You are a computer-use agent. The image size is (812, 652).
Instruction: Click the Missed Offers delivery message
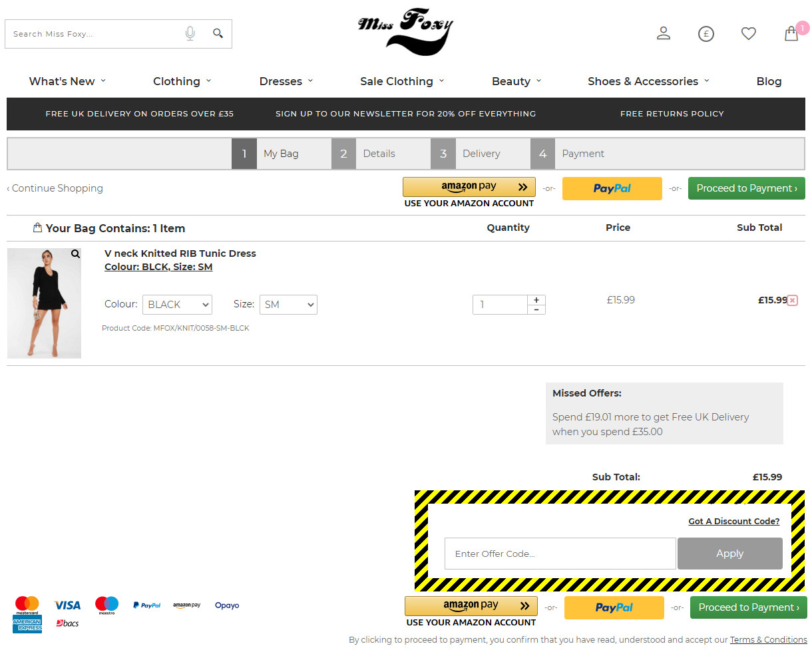(651, 424)
